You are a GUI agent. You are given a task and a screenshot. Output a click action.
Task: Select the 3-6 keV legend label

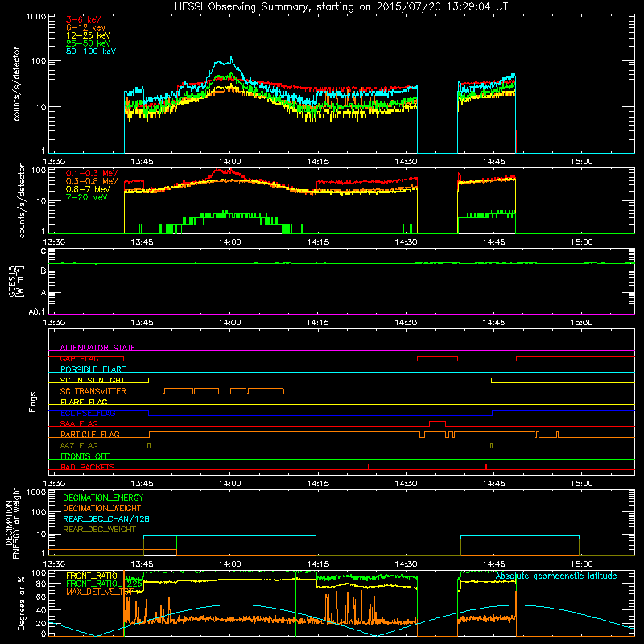(83, 19)
